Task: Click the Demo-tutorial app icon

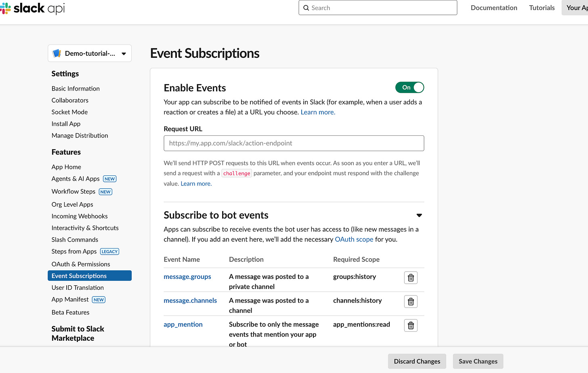Action: pyautogui.click(x=57, y=53)
